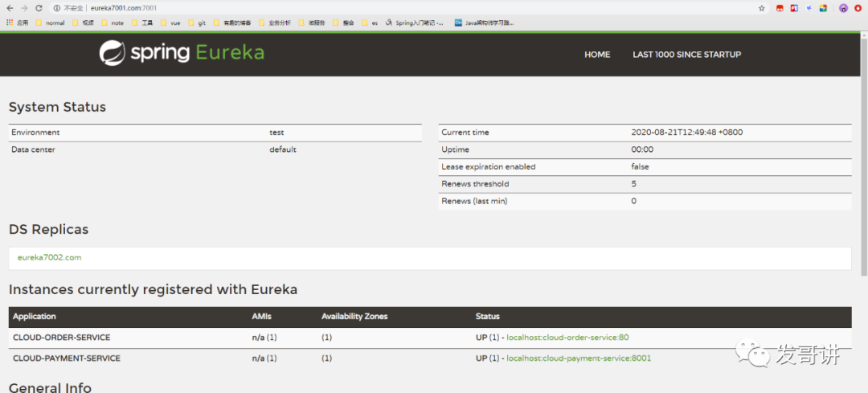
Task: Click the Renews (last min) label
Action: click(x=474, y=201)
